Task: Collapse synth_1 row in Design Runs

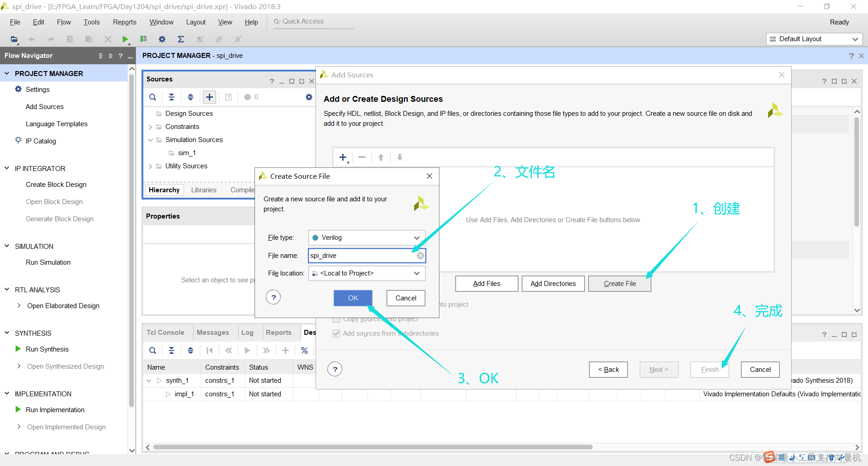Action: coord(149,381)
